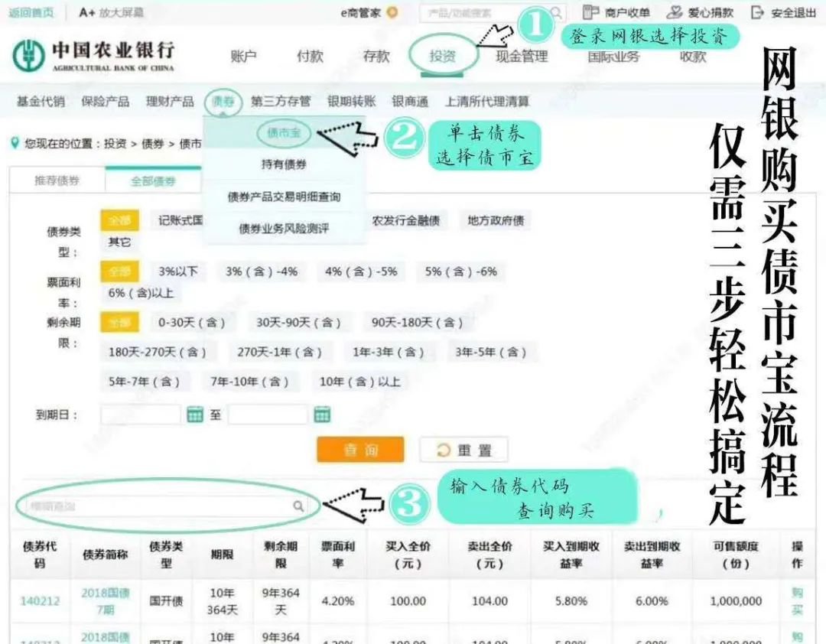Switch to the 推荐债券 tab

(57, 181)
